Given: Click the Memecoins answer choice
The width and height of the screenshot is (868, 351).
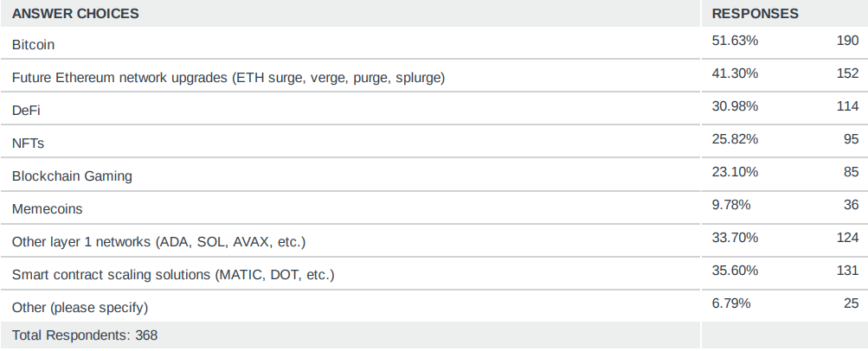Looking at the screenshot, I should click(x=47, y=209).
